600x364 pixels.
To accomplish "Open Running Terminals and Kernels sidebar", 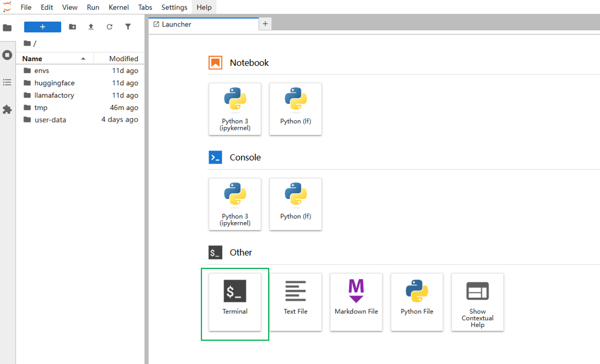I will pos(7,55).
